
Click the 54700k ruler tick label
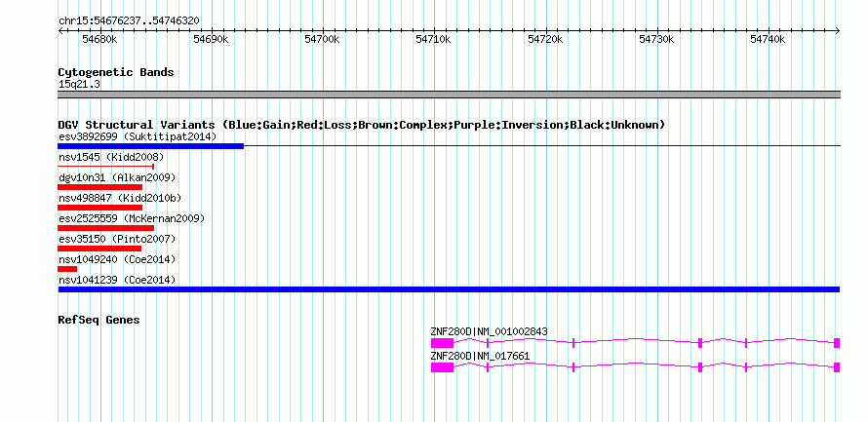coord(322,40)
